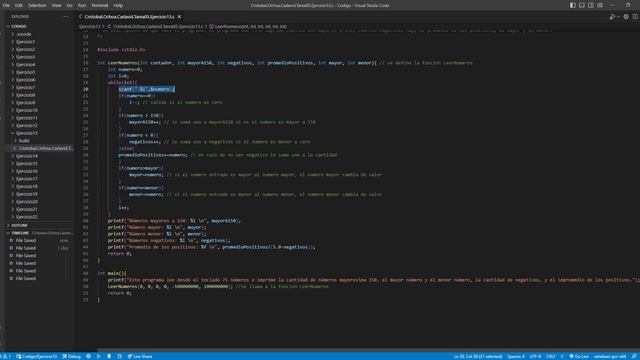Open Customize Layout icon in title bar
640x360 pixels.
pyautogui.click(x=600, y=5)
